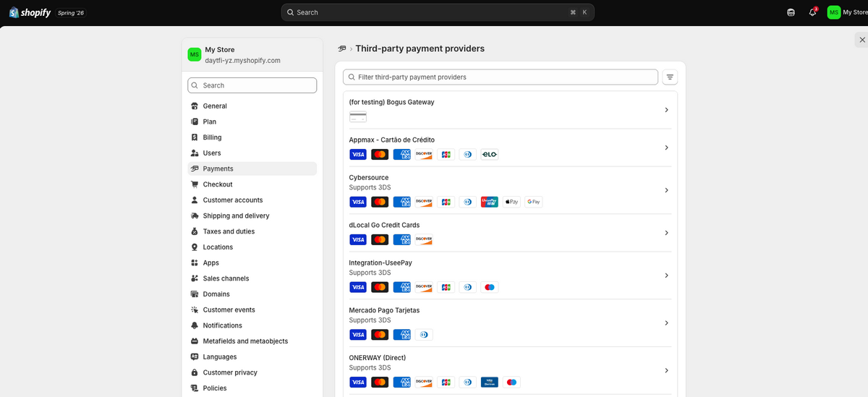The image size is (868, 397).
Task: Close the settings panel with X
Action: click(861, 40)
